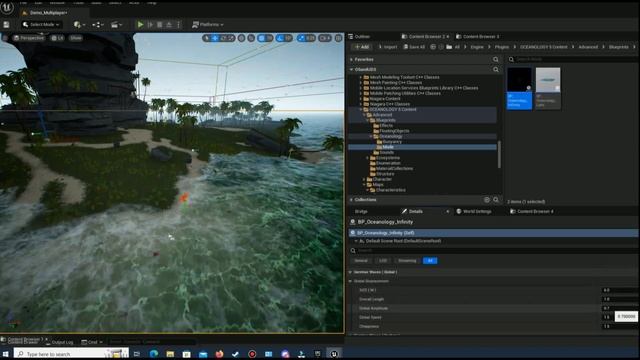Toggle surface snapping icon
640x360 pixels.
coord(251,38)
